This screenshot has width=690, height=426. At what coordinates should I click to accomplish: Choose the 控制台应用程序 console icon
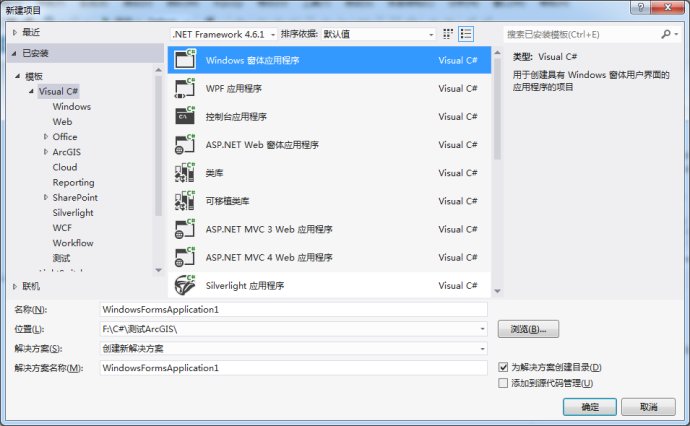click(185, 116)
